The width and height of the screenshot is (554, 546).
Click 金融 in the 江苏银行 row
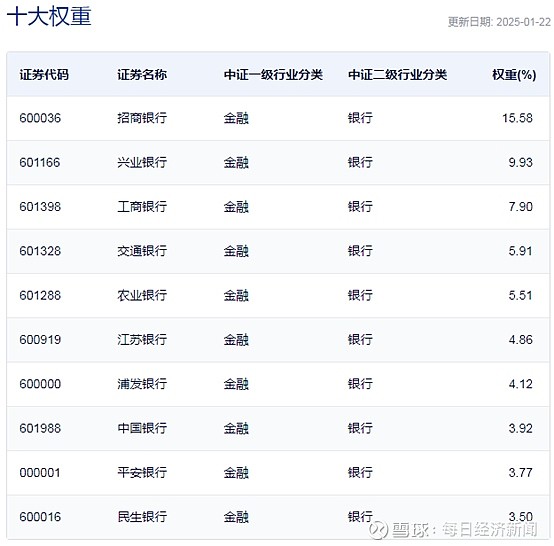coord(236,340)
